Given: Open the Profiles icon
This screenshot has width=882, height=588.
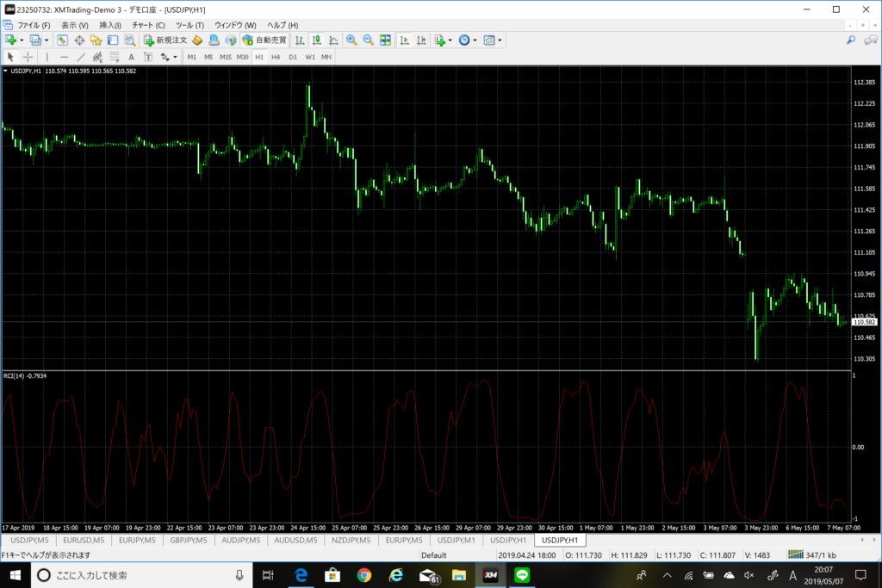Looking at the screenshot, I should tap(35, 40).
